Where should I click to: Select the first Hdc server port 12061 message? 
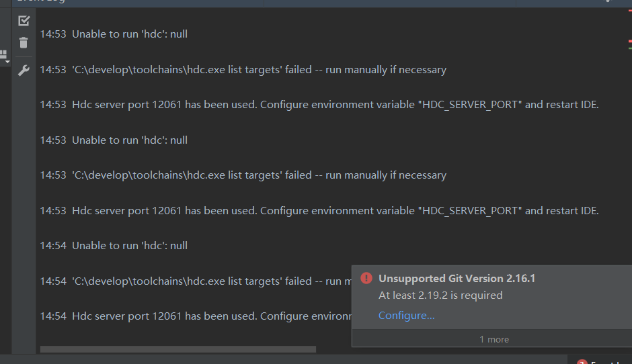point(335,105)
